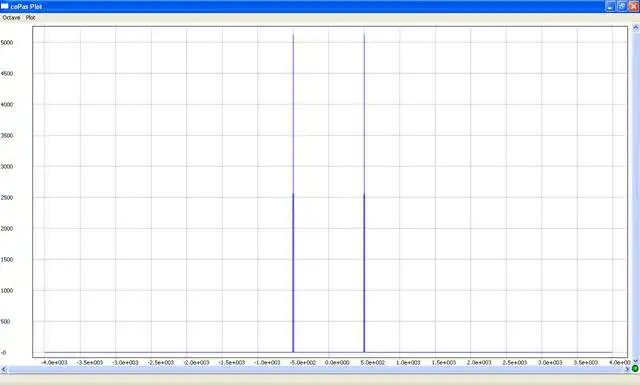Open the Octave menu
This screenshot has width=640, height=385.
point(11,18)
